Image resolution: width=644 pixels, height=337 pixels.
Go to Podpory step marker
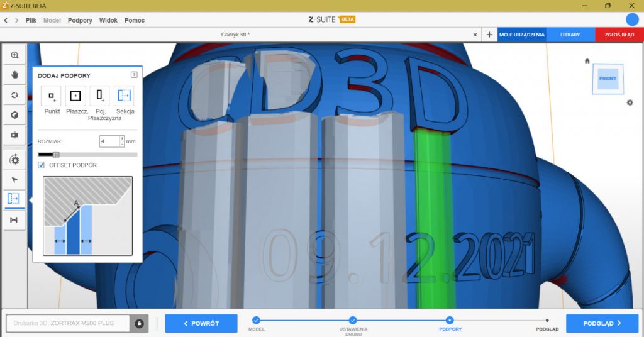(450, 320)
